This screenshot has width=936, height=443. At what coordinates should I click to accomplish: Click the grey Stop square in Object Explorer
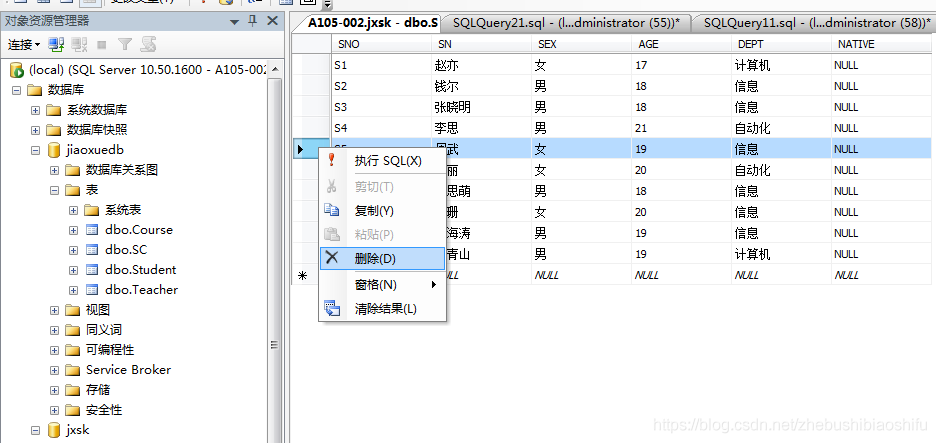pos(101,44)
